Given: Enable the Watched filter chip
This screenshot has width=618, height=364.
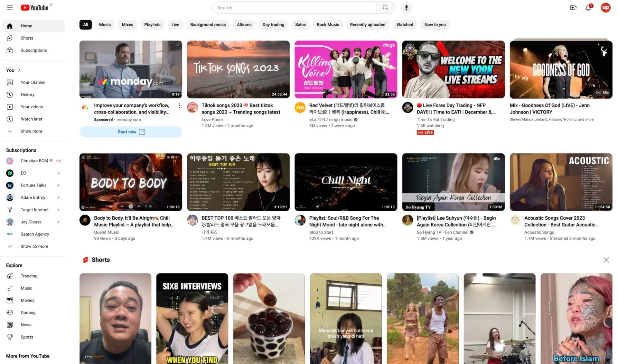Looking at the screenshot, I should (405, 24).
